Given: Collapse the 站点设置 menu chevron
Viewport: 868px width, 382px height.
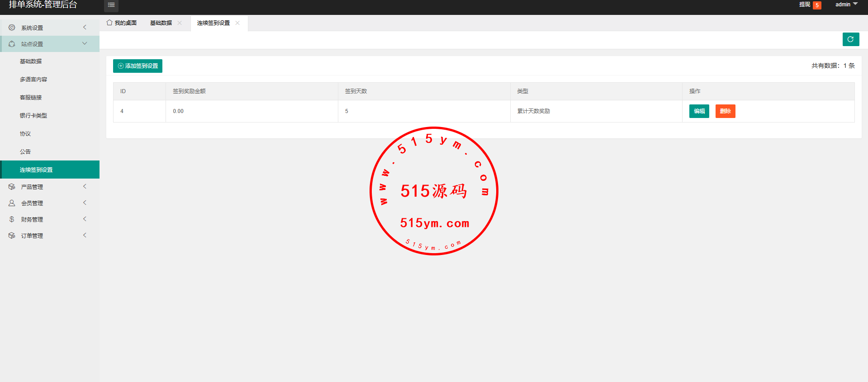Looking at the screenshot, I should [85, 44].
